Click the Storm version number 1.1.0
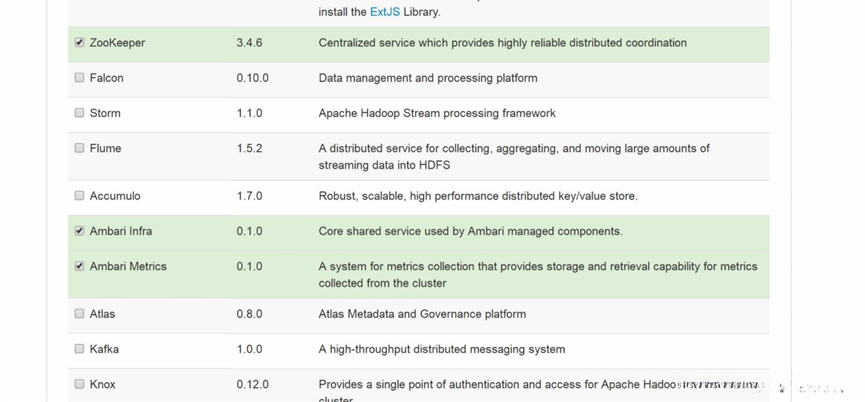The height and width of the screenshot is (402, 865). point(249,113)
